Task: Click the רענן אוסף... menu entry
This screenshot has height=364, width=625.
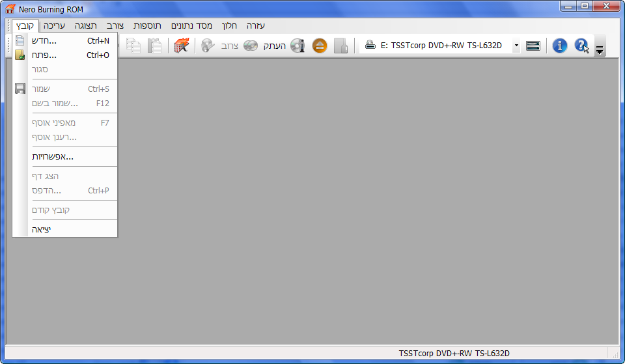Action: [x=65, y=137]
